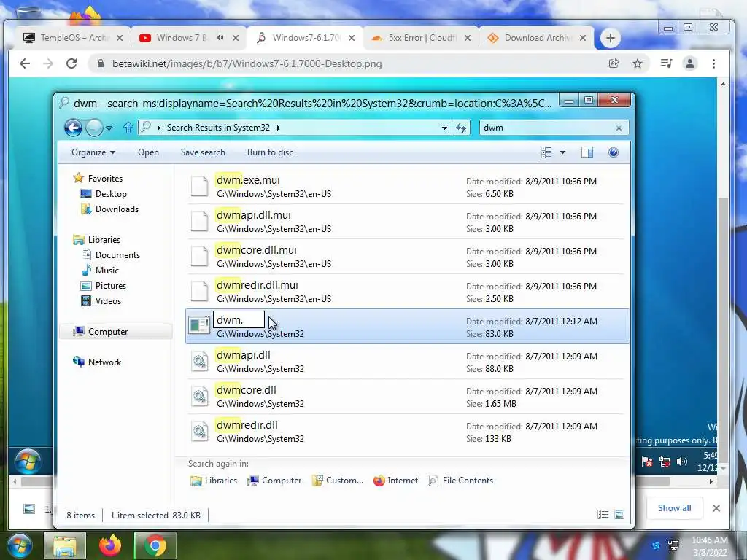Click Save search in the toolbar
The width and height of the screenshot is (747, 560).
point(203,152)
